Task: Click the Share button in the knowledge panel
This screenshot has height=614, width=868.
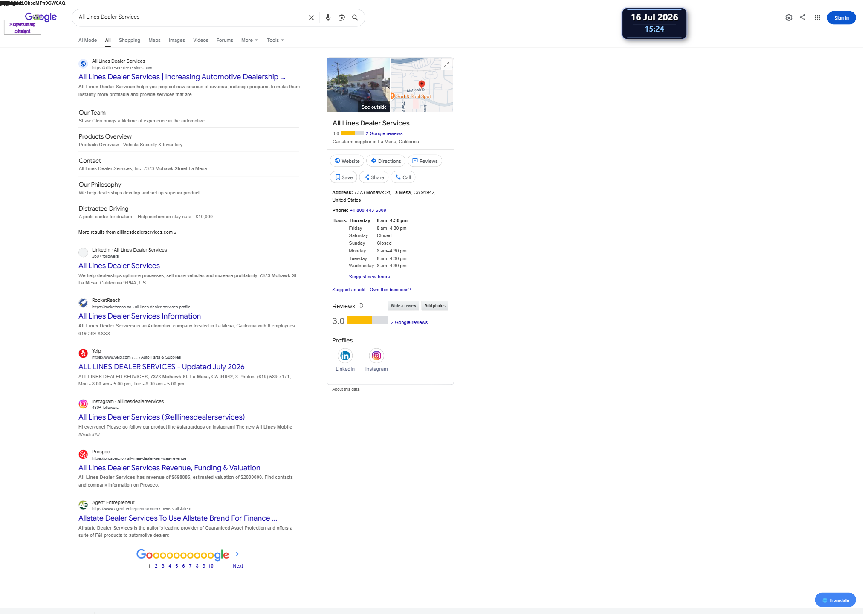Action: (x=374, y=177)
